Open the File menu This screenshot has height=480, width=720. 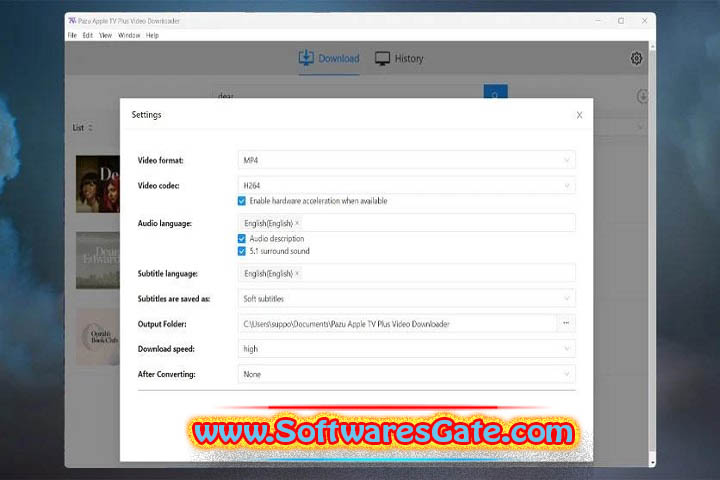click(x=72, y=35)
